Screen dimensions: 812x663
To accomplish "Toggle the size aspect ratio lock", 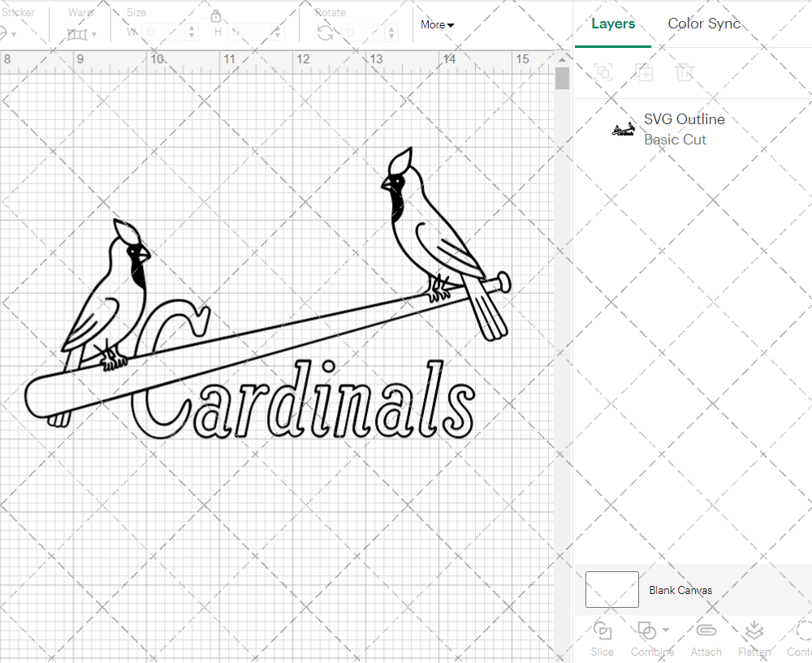I will (216, 16).
